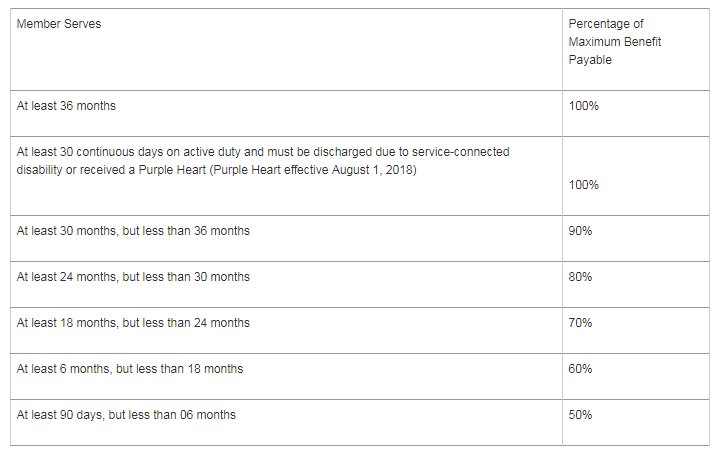724x457 pixels.
Task: Select "At least 6 months, but less than 18"
Action: (129, 369)
